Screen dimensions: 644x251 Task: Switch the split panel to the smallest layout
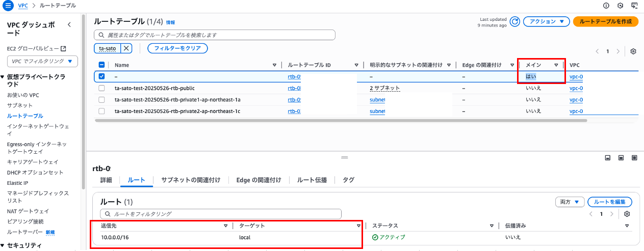coord(608,158)
